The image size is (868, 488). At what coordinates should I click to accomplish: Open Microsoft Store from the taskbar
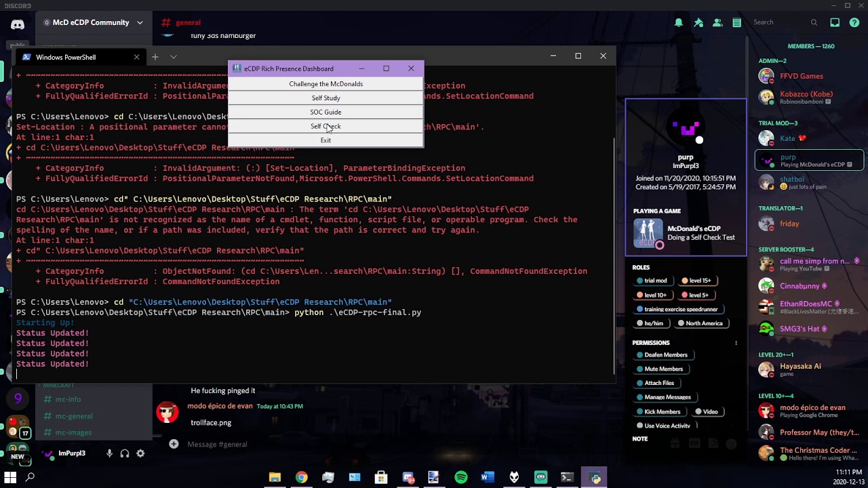[x=381, y=477]
